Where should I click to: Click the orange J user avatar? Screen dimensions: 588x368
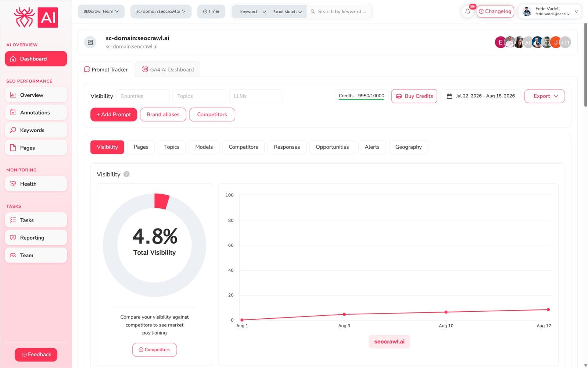click(x=556, y=42)
